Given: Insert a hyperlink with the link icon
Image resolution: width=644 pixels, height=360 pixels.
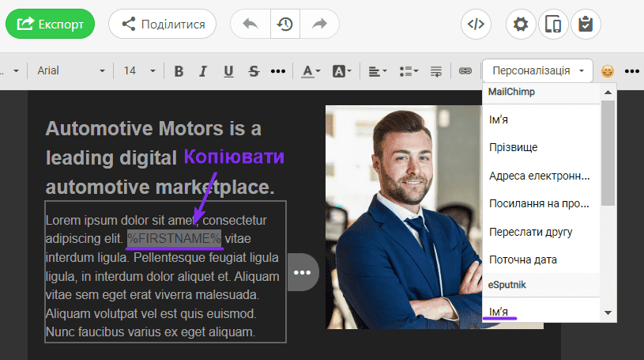Looking at the screenshot, I should click(465, 70).
